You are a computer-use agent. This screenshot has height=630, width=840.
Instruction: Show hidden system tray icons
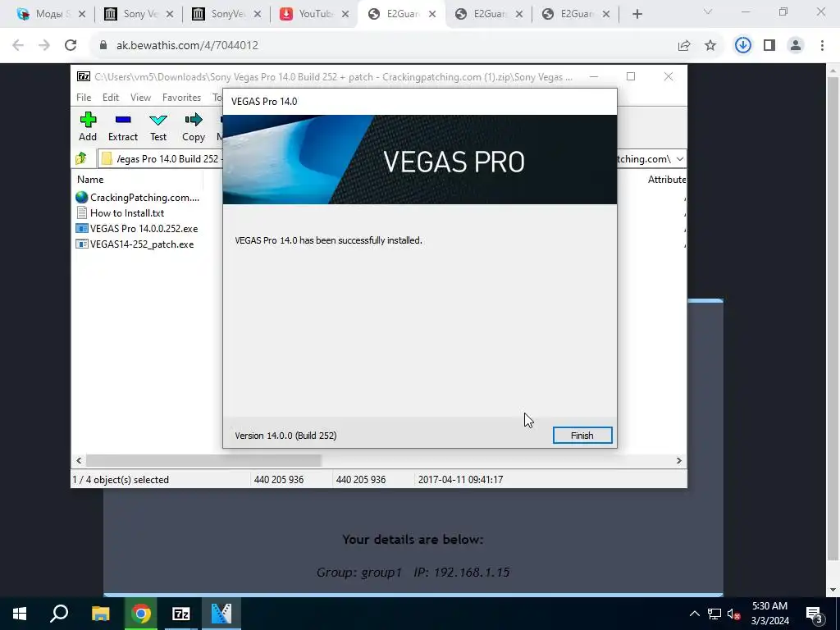click(x=694, y=614)
